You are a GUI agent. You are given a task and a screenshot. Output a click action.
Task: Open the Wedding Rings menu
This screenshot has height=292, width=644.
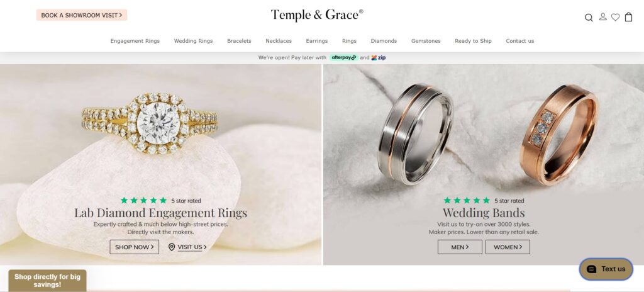[194, 41]
